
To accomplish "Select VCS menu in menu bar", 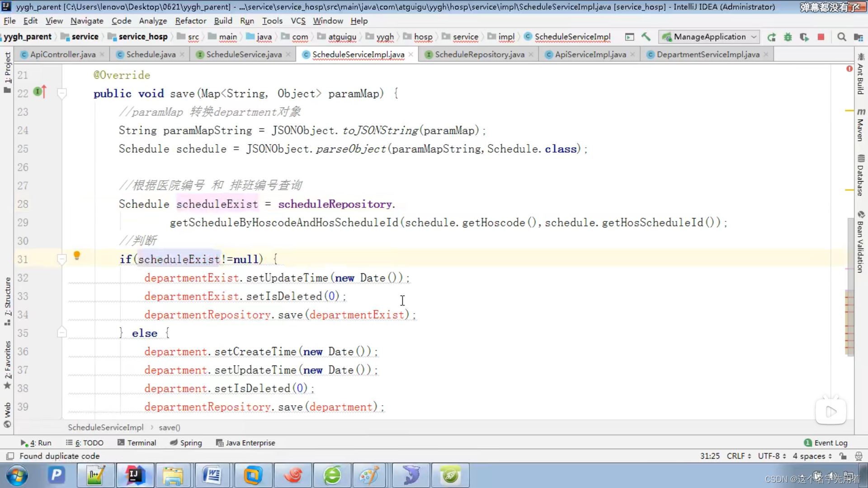I will click(297, 20).
